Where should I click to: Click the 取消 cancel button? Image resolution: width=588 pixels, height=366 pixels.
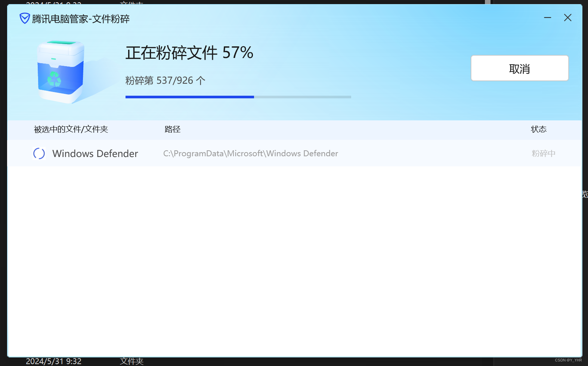coord(520,68)
